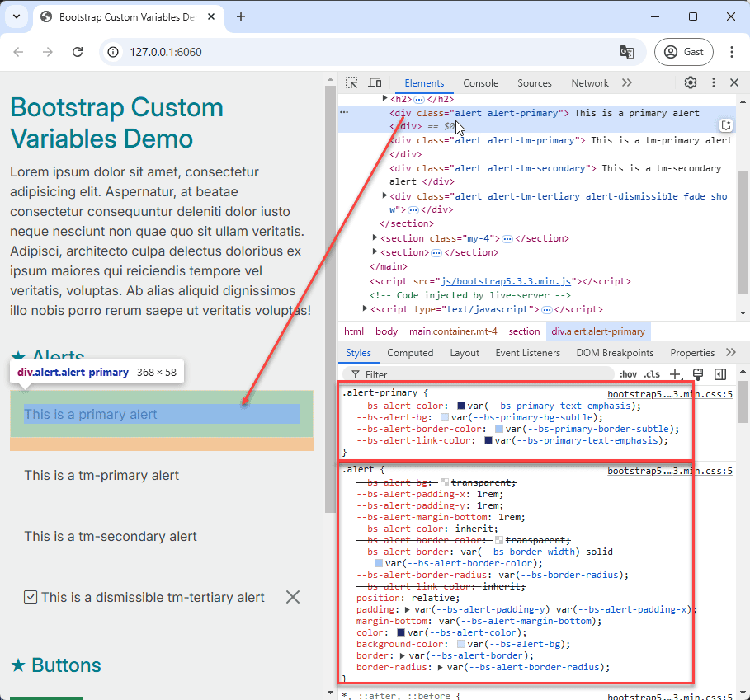Expand the plain section node

(375, 251)
